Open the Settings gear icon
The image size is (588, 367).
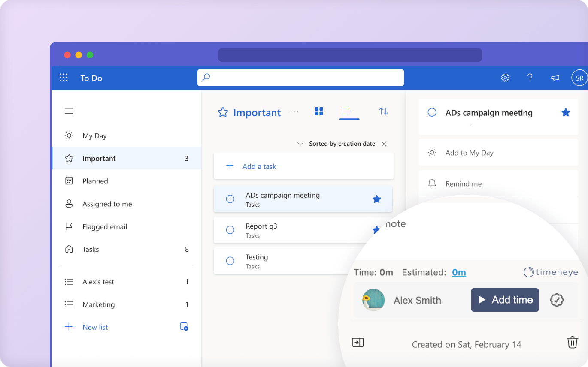[505, 78]
